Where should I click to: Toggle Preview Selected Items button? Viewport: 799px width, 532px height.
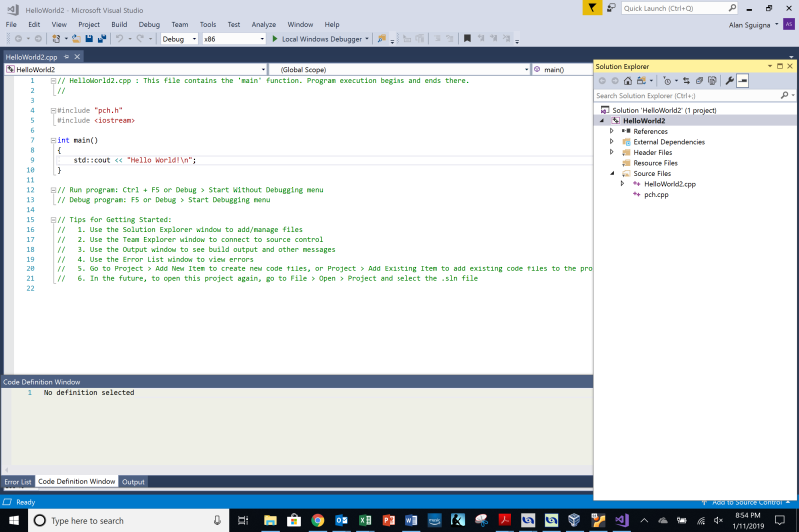point(743,81)
